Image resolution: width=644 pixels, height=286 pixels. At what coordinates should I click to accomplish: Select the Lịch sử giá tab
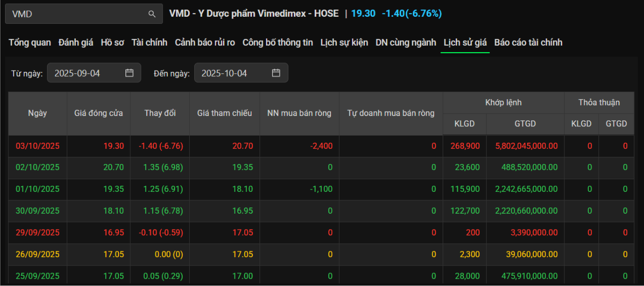(x=465, y=43)
